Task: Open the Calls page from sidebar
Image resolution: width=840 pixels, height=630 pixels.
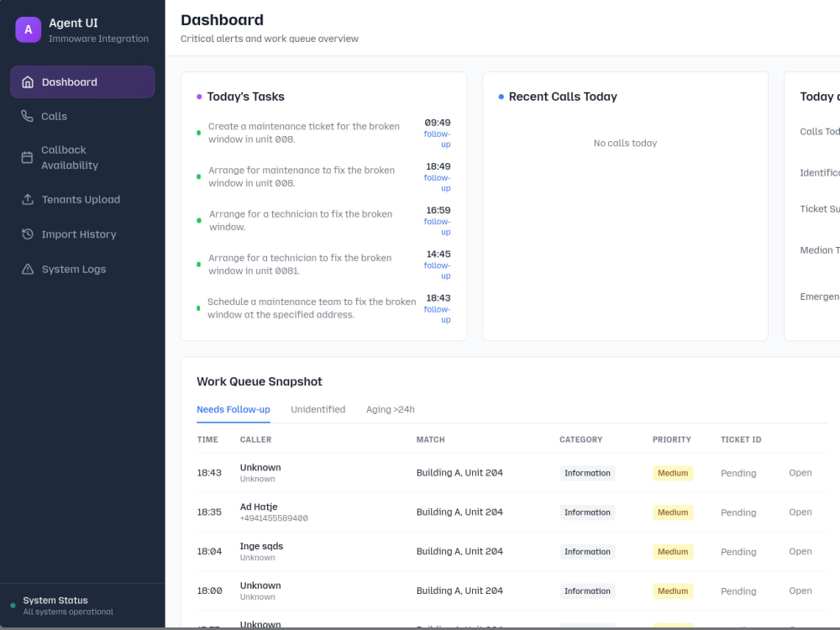Action: coord(82,116)
